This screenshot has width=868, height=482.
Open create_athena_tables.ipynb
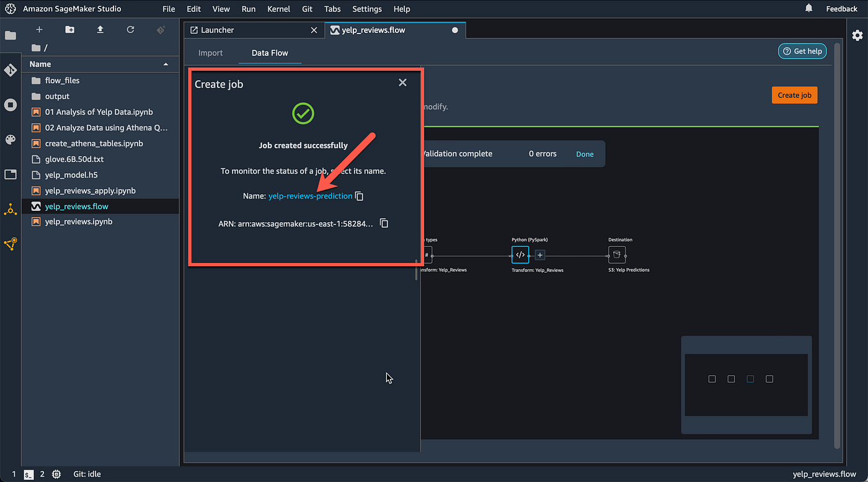click(x=100, y=143)
